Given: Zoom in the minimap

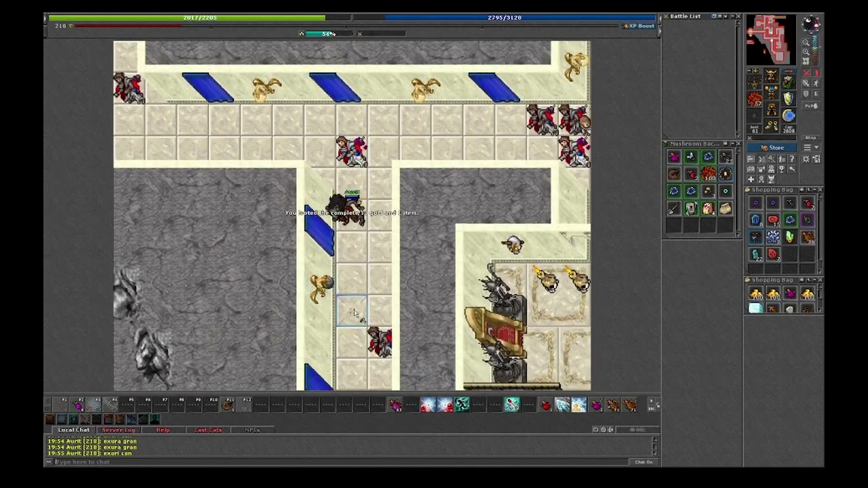Looking at the screenshot, I should pyautogui.click(x=806, y=52).
